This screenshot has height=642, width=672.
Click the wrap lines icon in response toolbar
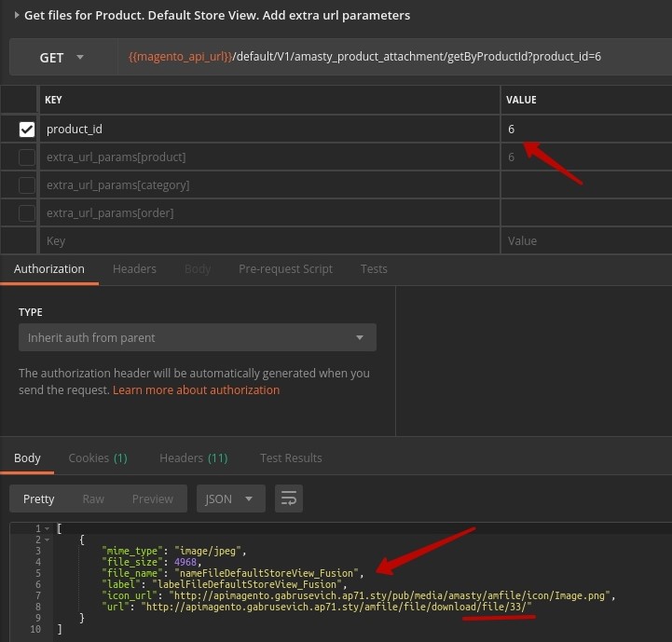click(288, 499)
